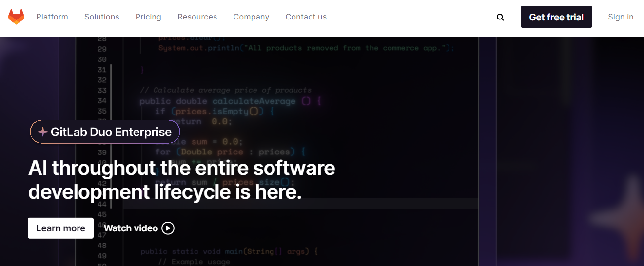Screen dimensions: 644x266
Task: Open the Solutions menu
Action: click(102, 17)
